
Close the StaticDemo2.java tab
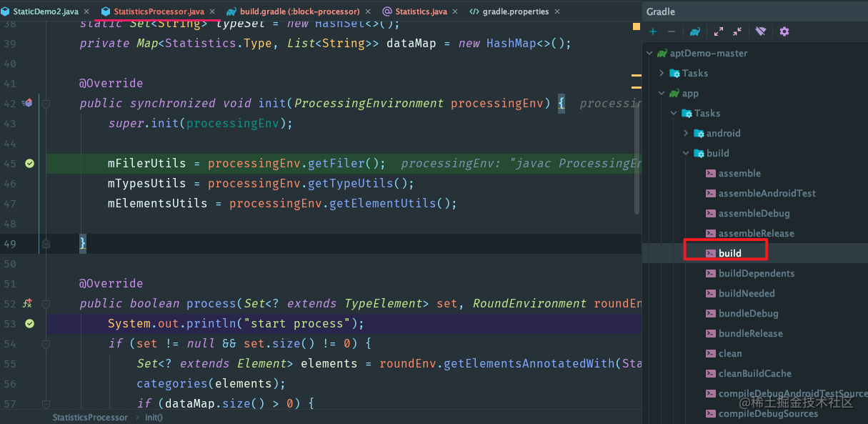click(x=86, y=12)
